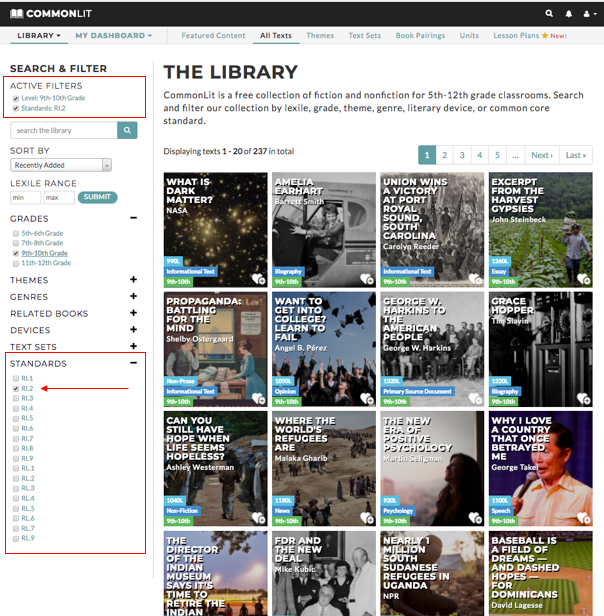Select the All Texts tab
Image resolution: width=604 pixels, height=616 pixels.
[276, 35]
